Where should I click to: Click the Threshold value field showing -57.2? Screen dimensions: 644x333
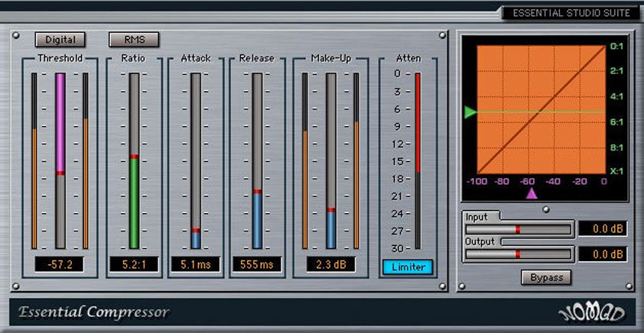[x=60, y=265]
